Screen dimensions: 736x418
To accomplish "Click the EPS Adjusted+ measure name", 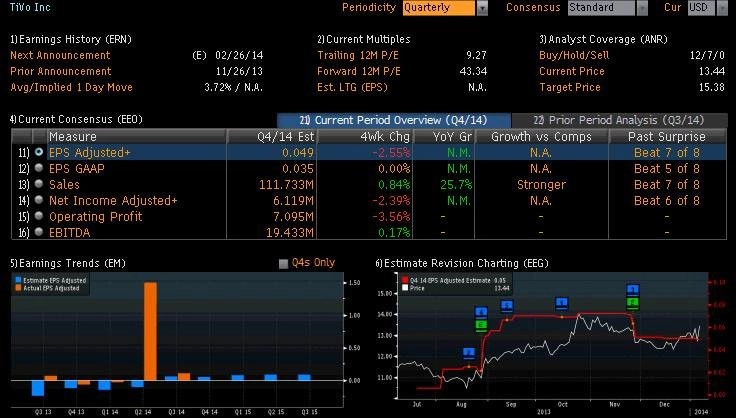I will (x=90, y=152).
